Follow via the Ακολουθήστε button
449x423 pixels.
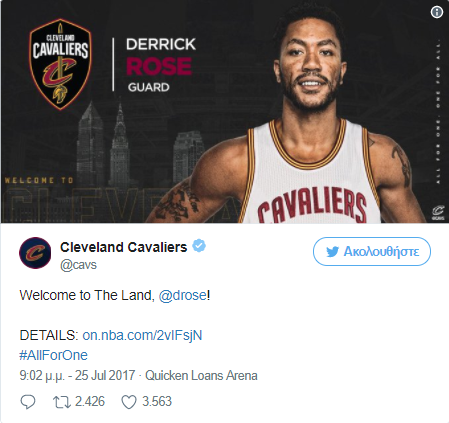click(372, 251)
